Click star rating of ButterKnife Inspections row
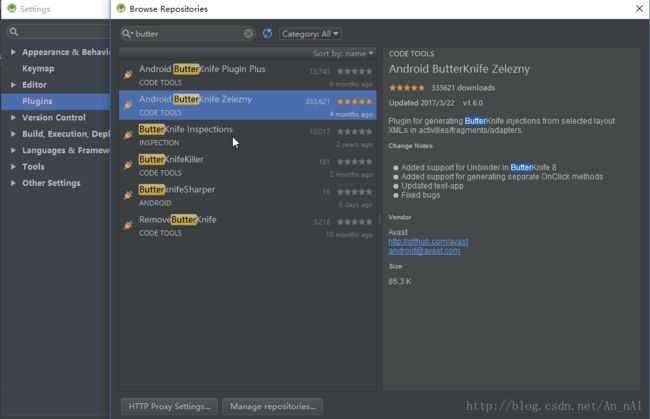Viewport: 650px width, 419px height. tap(354, 132)
